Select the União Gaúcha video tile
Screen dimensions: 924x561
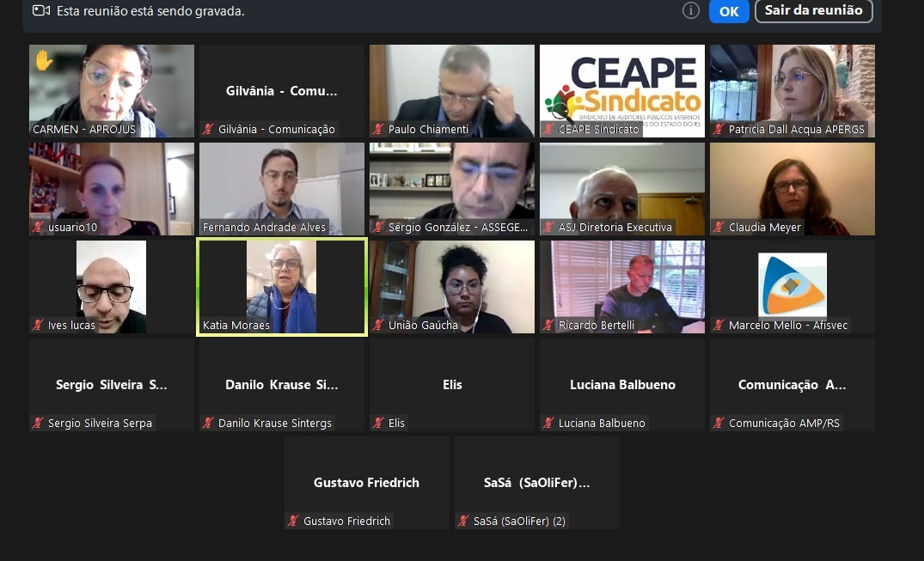(452, 287)
